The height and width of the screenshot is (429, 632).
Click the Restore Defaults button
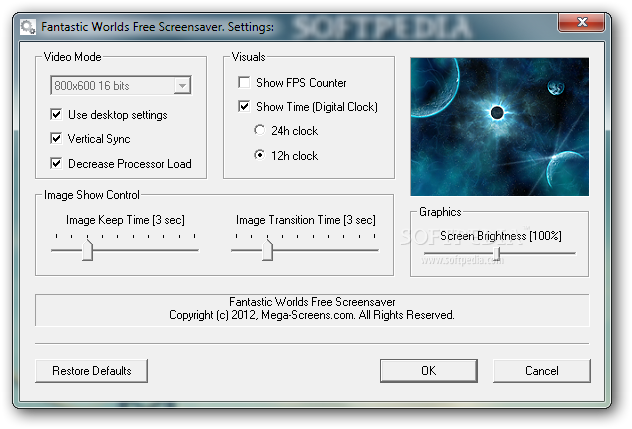[91, 371]
